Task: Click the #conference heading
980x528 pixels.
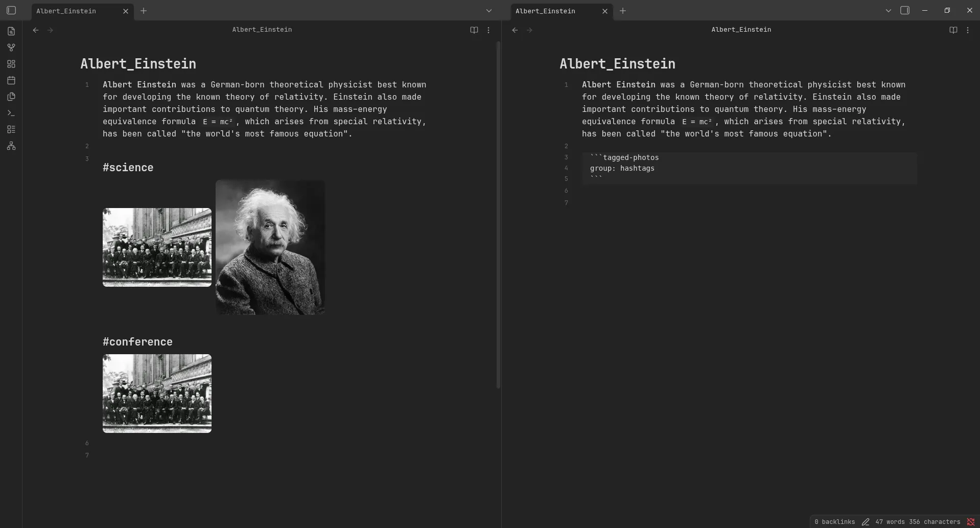Action: point(137,342)
